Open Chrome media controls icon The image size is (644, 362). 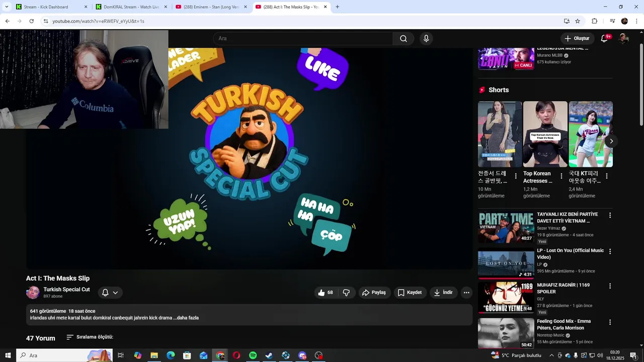[612, 21]
